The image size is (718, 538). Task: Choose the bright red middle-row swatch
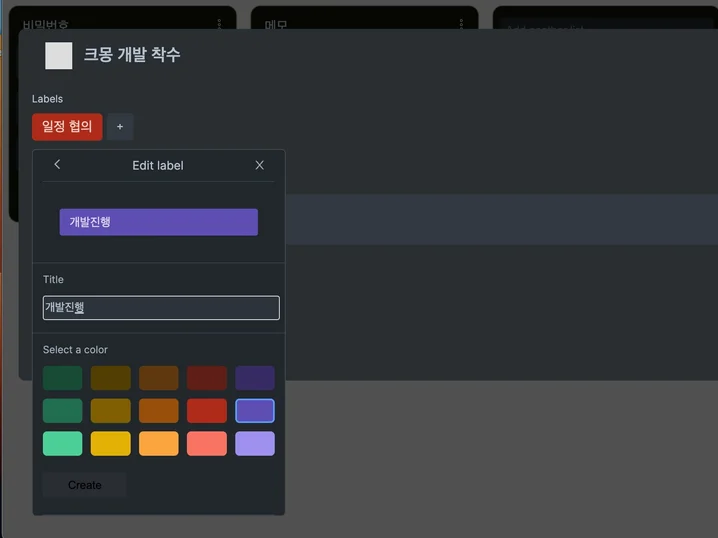(x=207, y=411)
